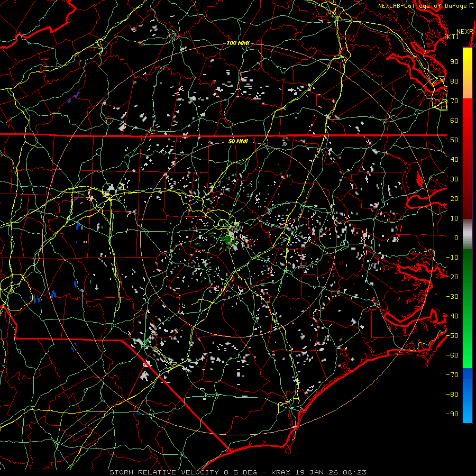Click the 60 value on velocity scale
Image resolution: width=476 pixels, height=476 pixels.
454,120
